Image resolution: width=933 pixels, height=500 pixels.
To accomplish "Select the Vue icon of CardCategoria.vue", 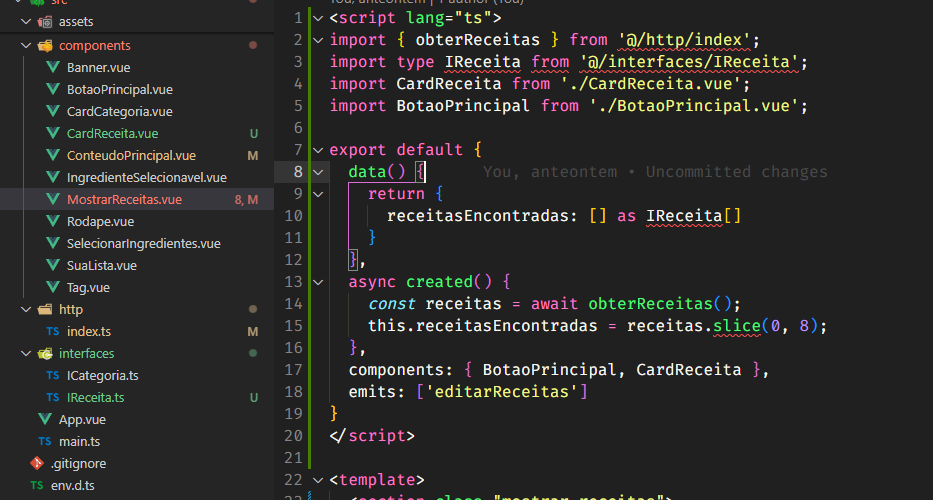I will click(54, 111).
